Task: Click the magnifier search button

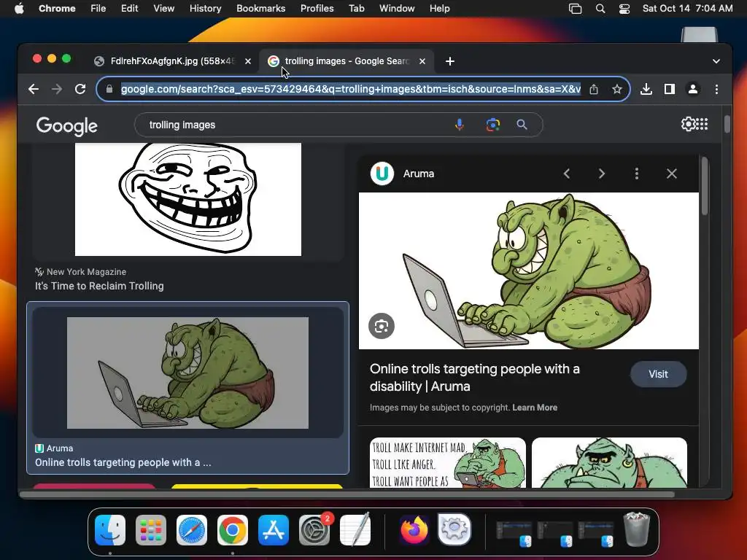Action: tap(522, 125)
